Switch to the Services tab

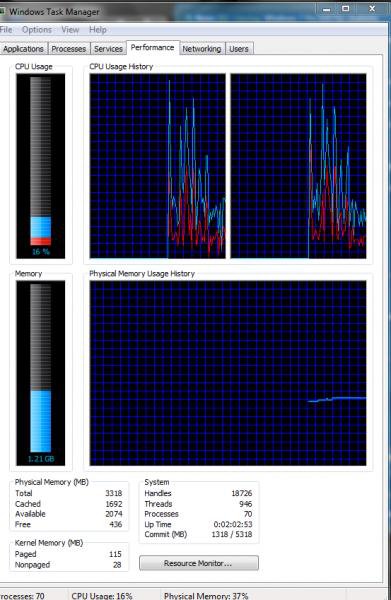pos(108,49)
